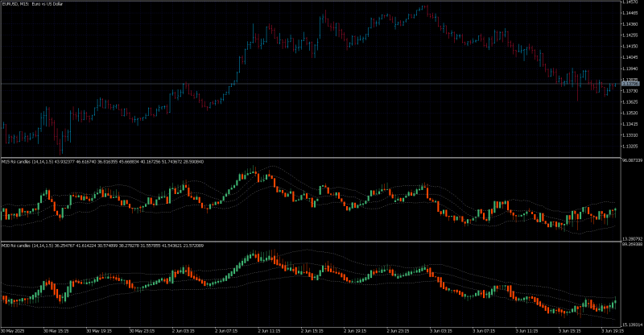Click the 3 Jun 11:15 time label
Screen dimensions: 644x335
(527, 330)
